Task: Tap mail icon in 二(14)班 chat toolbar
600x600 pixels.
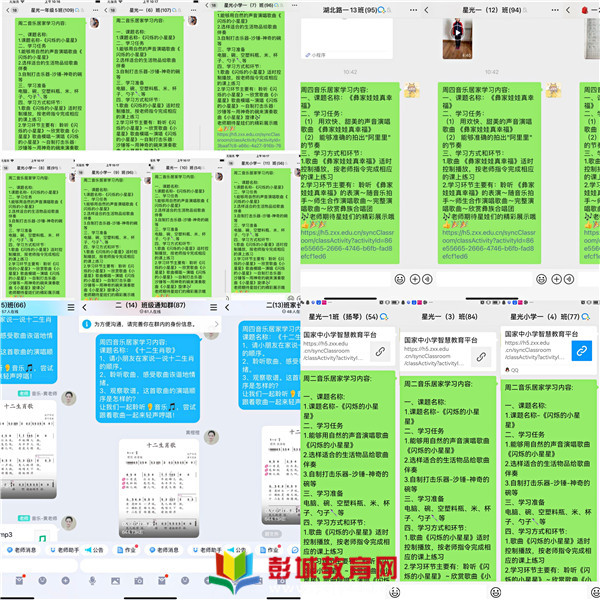Action: click(x=162, y=580)
